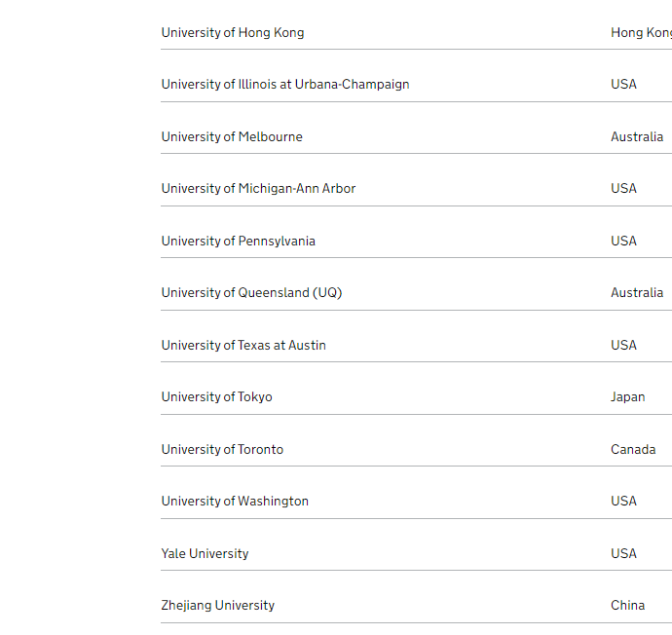This screenshot has width=672, height=635.
Task: Select the China country cell
Action: 628,606
